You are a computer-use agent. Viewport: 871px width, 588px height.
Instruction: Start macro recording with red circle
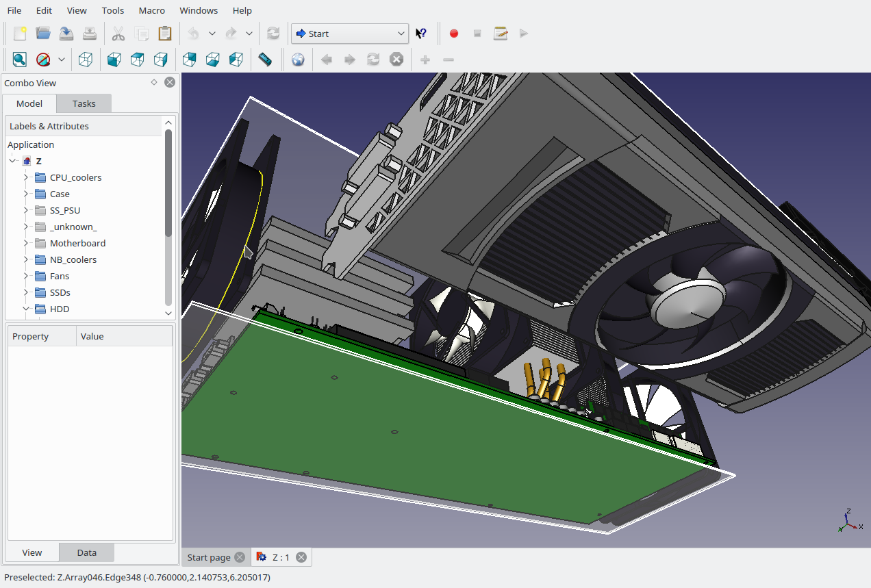click(453, 34)
